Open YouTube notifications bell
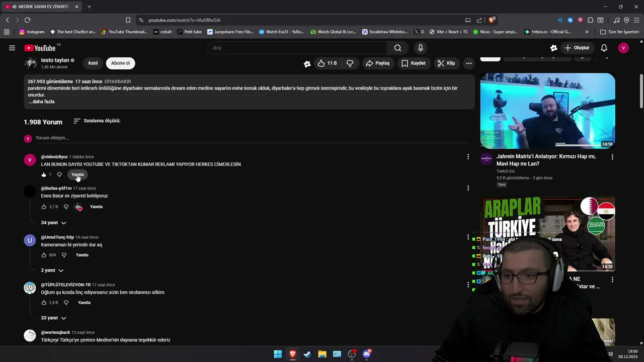Image resolution: width=644 pixels, height=362 pixels. point(604,48)
